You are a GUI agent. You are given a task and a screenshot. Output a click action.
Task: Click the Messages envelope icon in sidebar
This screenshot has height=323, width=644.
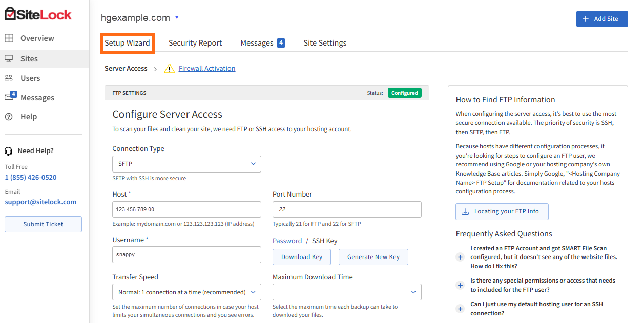tap(10, 96)
